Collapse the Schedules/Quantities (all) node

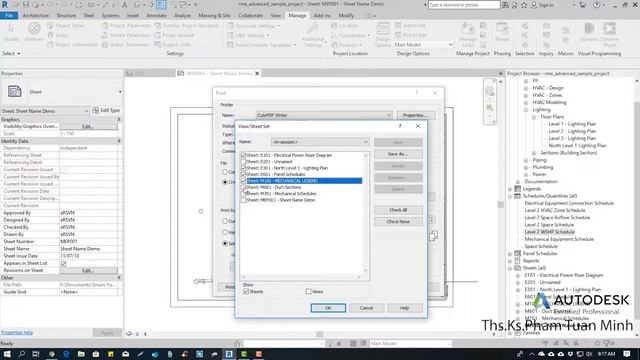click(x=510, y=196)
